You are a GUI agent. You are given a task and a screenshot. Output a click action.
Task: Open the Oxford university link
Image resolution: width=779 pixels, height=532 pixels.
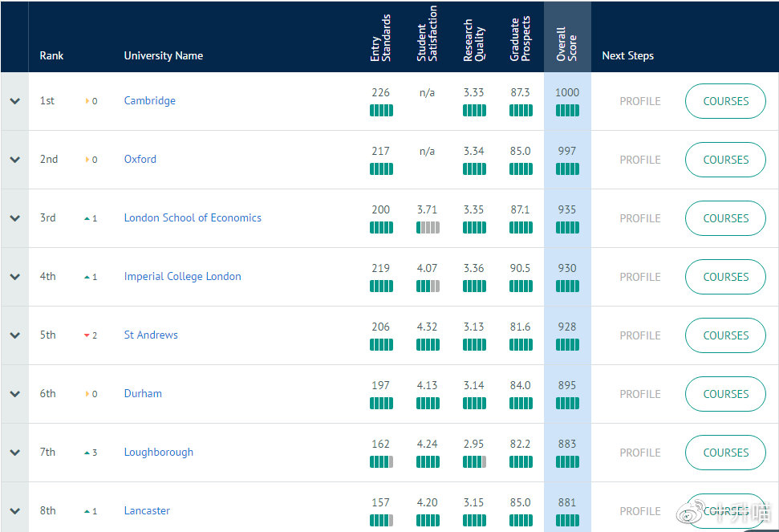coord(140,160)
